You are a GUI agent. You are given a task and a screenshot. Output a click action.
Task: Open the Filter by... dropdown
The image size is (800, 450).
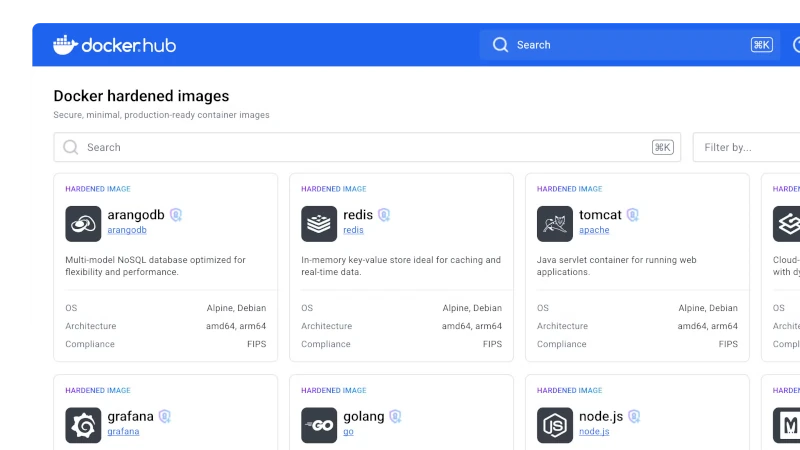(746, 147)
